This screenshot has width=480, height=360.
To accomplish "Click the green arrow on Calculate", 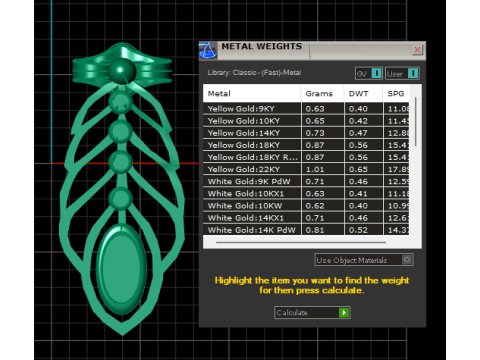I will 344,312.
